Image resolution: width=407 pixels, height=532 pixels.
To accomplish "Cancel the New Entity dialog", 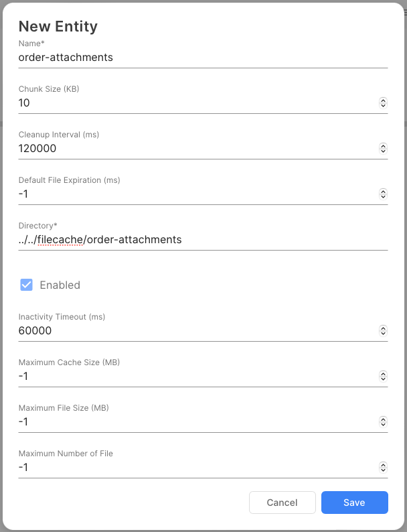I will pyautogui.click(x=282, y=503).
